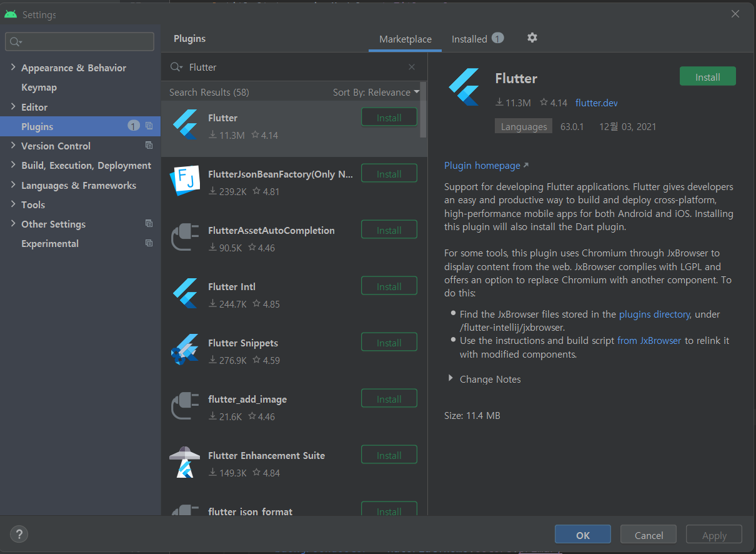Select the Flutter Intl result row title

pos(232,286)
